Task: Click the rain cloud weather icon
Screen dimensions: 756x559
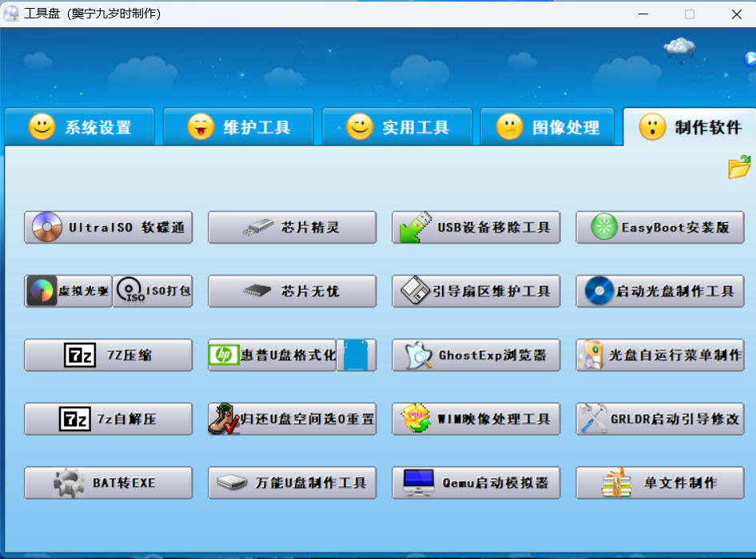Action: click(x=679, y=49)
